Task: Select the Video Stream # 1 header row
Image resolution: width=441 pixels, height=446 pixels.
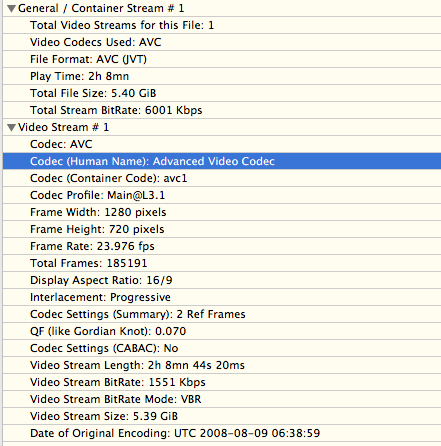Action: [x=222, y=127]
